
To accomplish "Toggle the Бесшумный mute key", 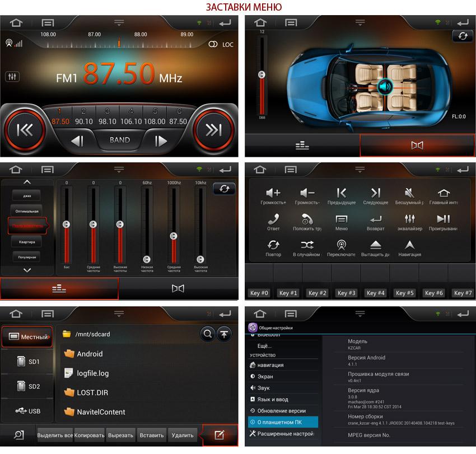I will (x=409, y=193).
